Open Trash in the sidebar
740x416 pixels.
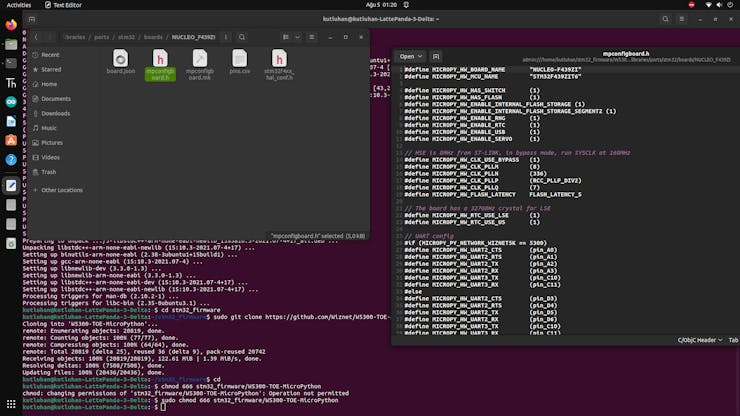pyautogui.click(x=49, y=172)
